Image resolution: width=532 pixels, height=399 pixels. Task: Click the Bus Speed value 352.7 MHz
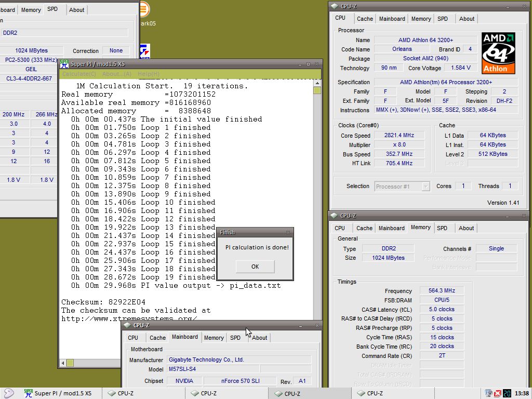click(399, 154)
